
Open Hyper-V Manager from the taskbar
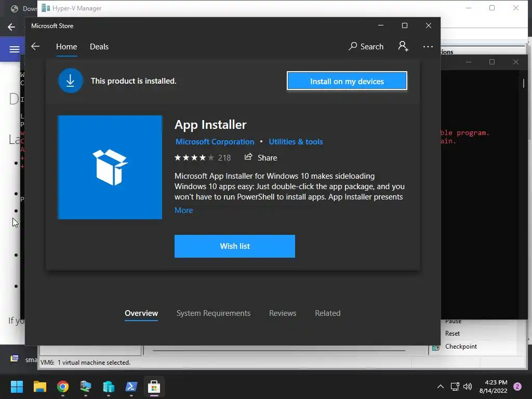(x=108, y=387)
